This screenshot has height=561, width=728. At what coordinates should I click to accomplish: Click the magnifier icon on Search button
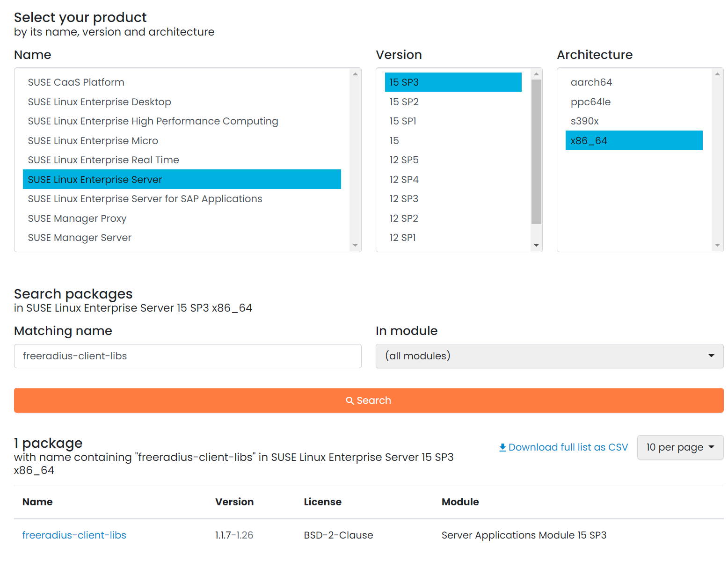click(350, 401)
